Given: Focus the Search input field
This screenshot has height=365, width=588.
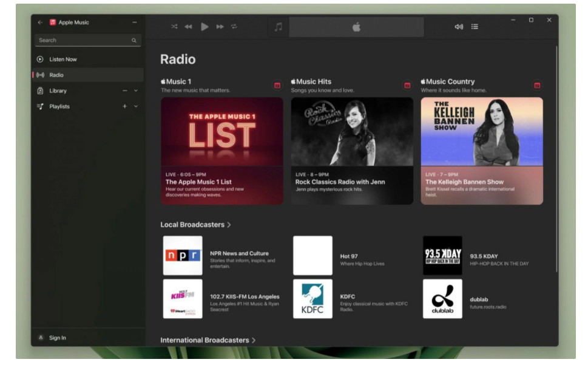Looking at the screenshot, I should click(x=88, y=41).
